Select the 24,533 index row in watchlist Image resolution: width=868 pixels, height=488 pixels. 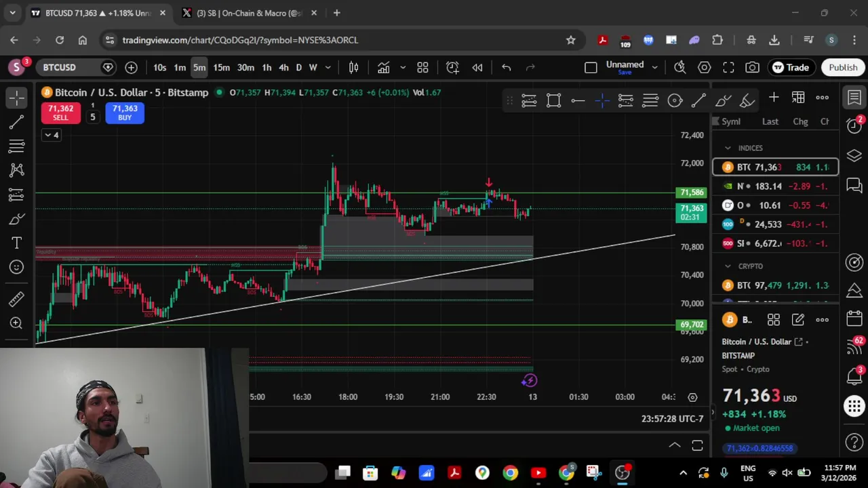(775, 224)
